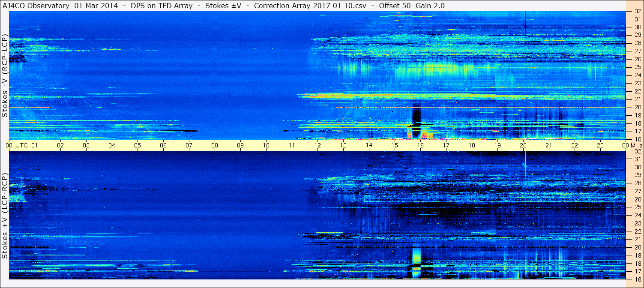Click the 12 hour time axis mark
644x288 pixels.
pos(318,145)
